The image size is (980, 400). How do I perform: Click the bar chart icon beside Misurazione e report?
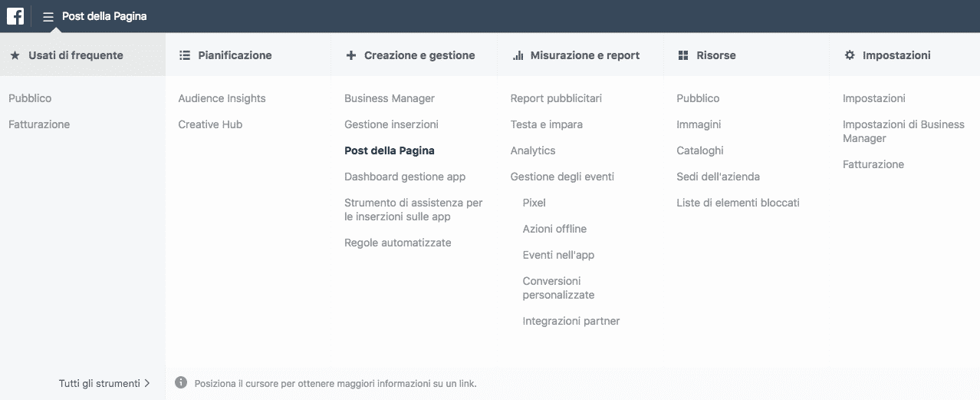tap(518, 55)
